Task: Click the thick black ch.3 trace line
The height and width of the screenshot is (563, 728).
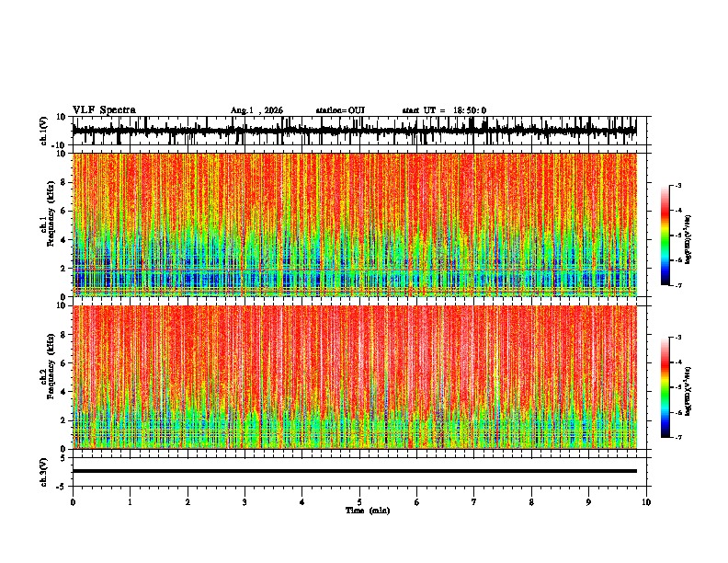Action: [354, 471]
